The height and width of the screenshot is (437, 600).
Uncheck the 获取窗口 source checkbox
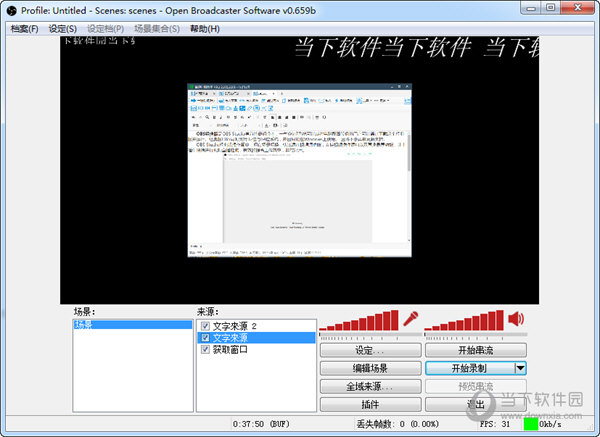coord(205,349)
